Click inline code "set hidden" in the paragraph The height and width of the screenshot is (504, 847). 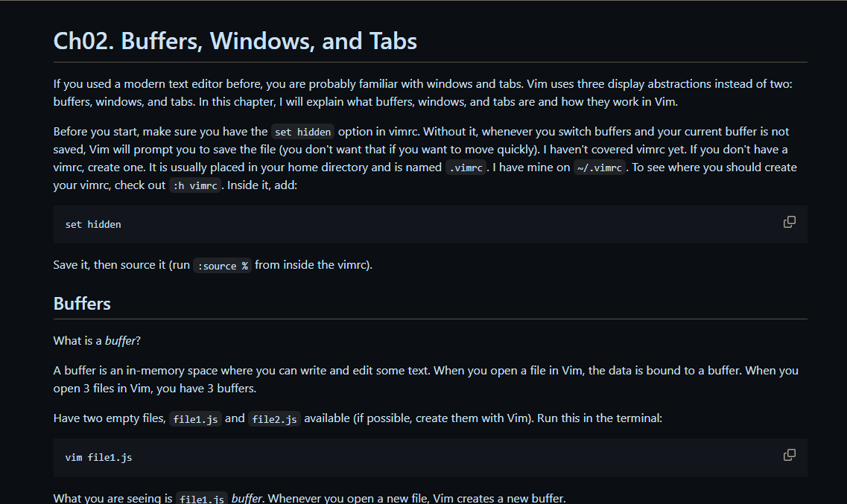[302, 132]
